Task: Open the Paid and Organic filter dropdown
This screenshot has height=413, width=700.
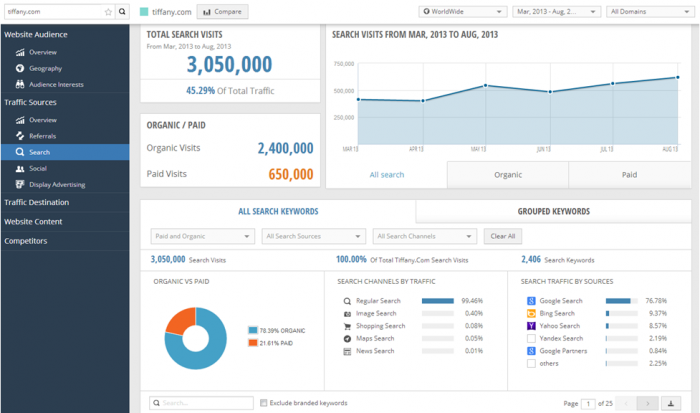Action: pyautogui.click(x=203, y=236)
